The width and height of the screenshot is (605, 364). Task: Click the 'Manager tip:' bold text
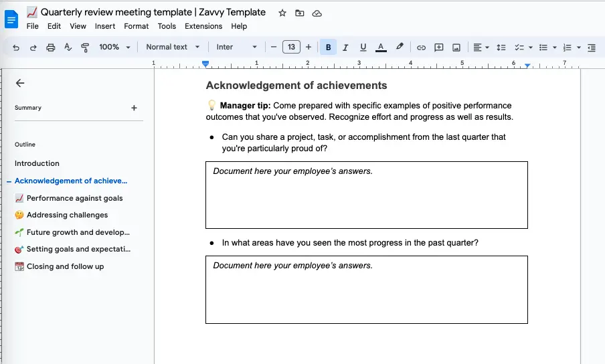click(245, 106)
